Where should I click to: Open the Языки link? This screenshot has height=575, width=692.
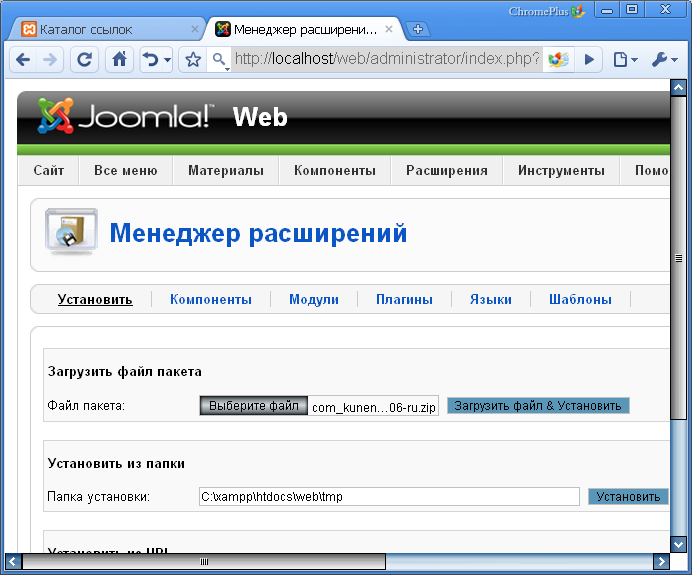point(491,299)
